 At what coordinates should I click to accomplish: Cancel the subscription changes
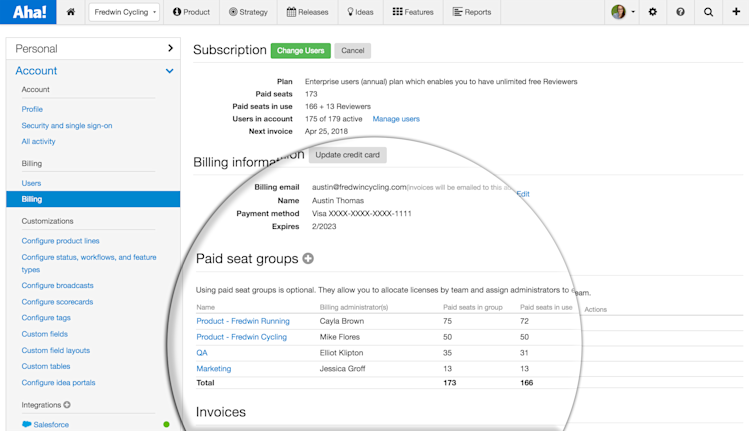pos(352,50)
